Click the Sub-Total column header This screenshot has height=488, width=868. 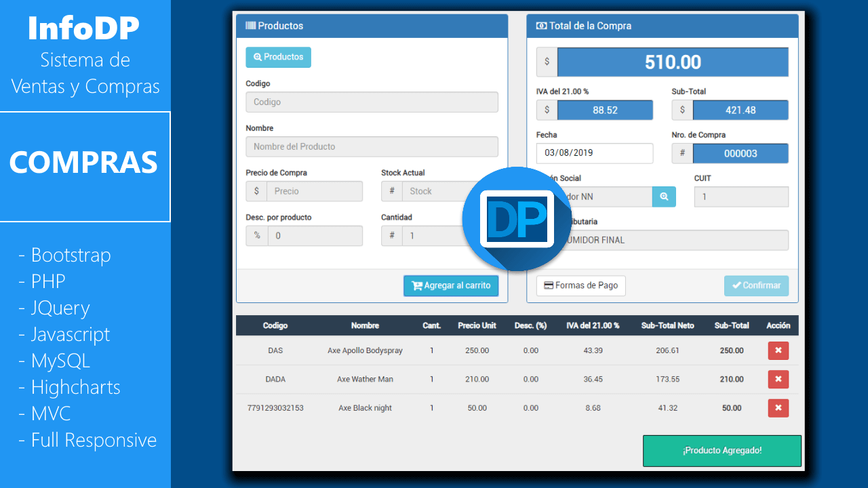click(x=731, y=325)
